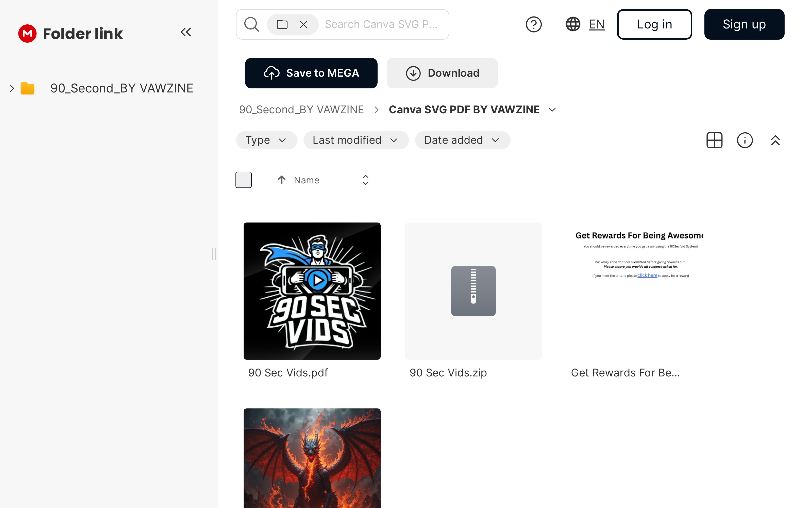This screenshot has width=812, height=508.
Task: Click the Sign up button
Action: coord(744,24)
